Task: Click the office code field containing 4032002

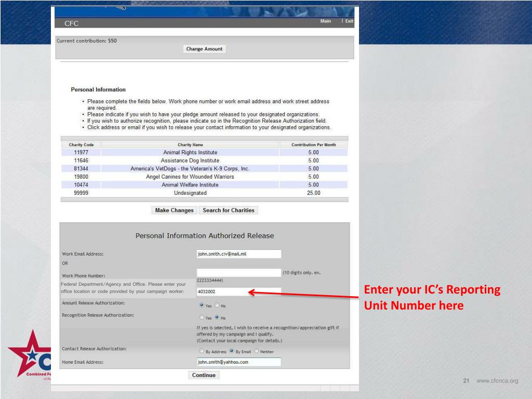Action: point(239,291)
